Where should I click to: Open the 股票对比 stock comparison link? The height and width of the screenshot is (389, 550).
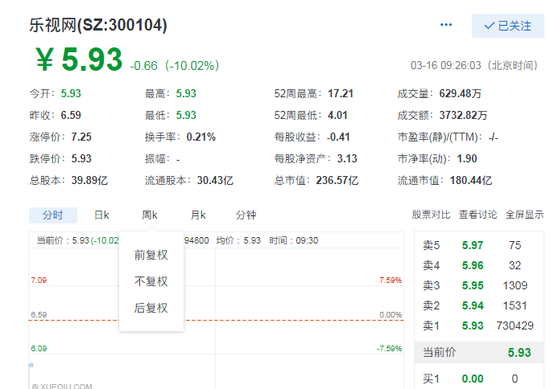click(431, 215)
